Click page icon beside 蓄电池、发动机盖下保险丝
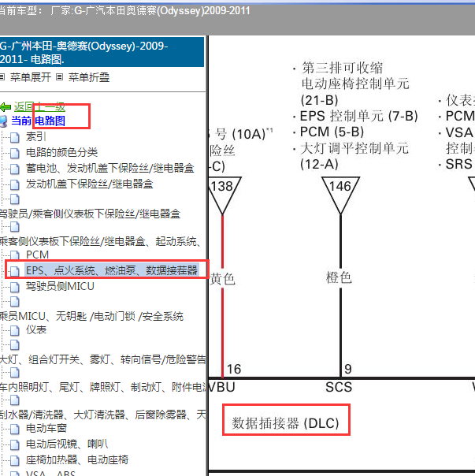The height and width of the screenshot is (476, 475). pyautogui.click(x=14, y=169)
